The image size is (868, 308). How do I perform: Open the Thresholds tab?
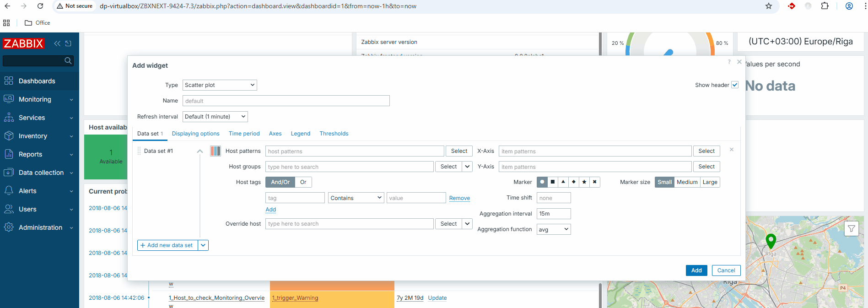(x=334, y=134)
